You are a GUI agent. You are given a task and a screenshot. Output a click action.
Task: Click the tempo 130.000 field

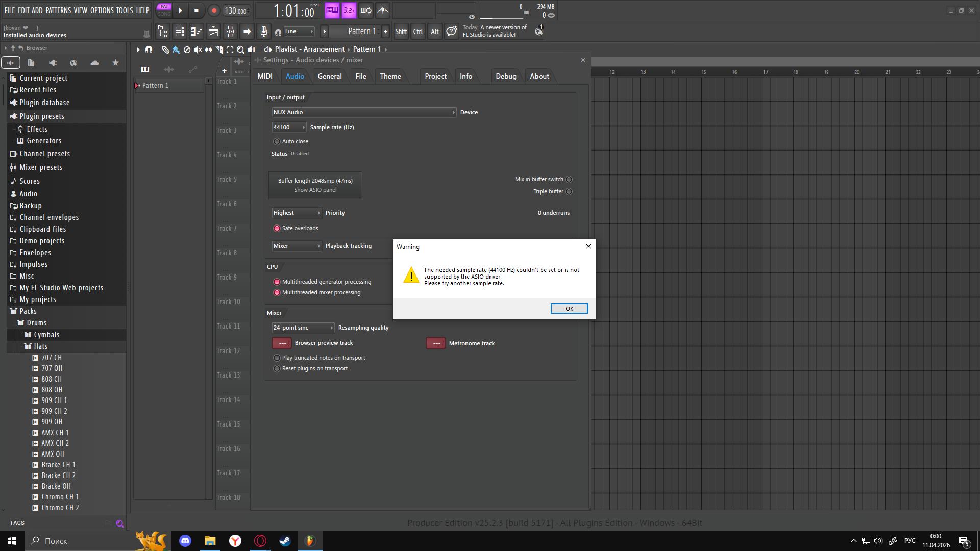[236, 11]
